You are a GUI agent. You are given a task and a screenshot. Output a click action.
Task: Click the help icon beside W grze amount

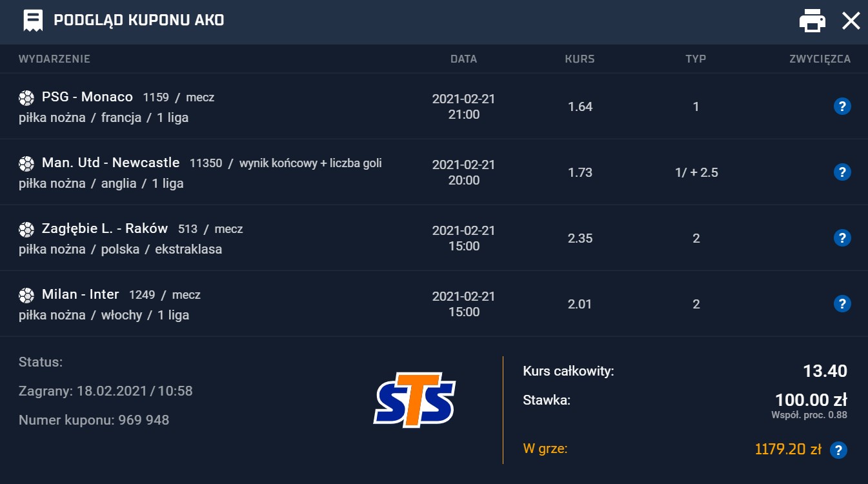point(838,450)
